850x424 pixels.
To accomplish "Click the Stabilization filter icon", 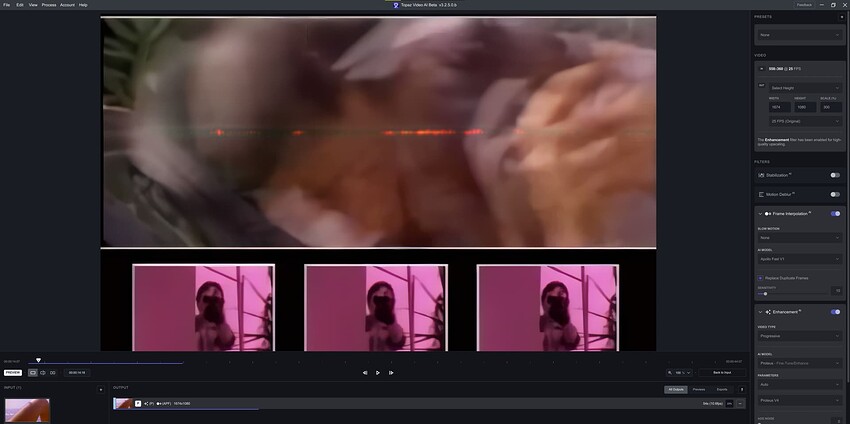I will pos(761,175).
